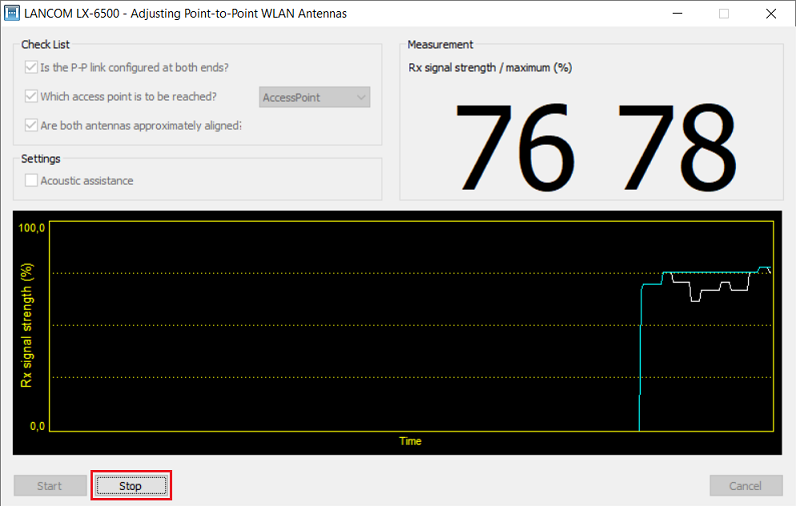Click the Cancel button
796x506 pixels.
pyautogui.click(x=745, y=486)
